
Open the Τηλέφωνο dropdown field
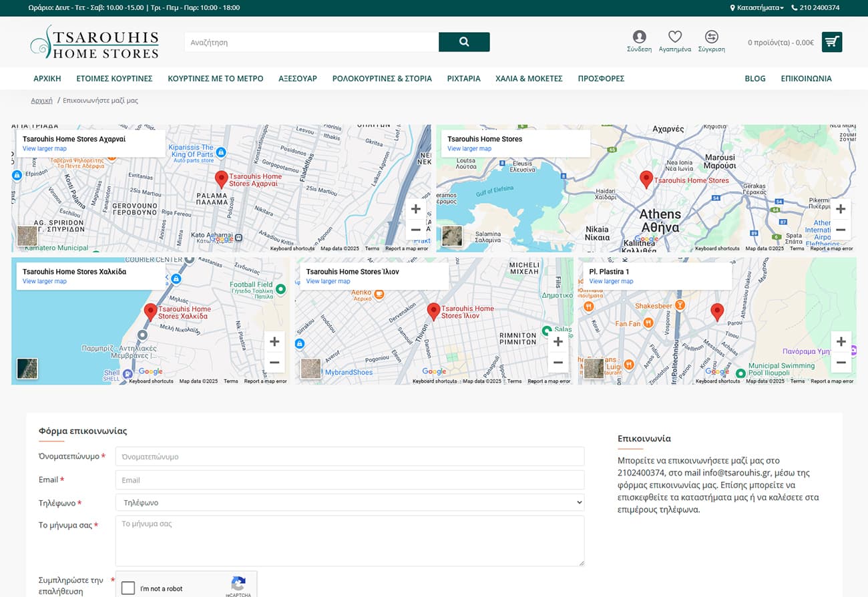(x=350, y=502)
